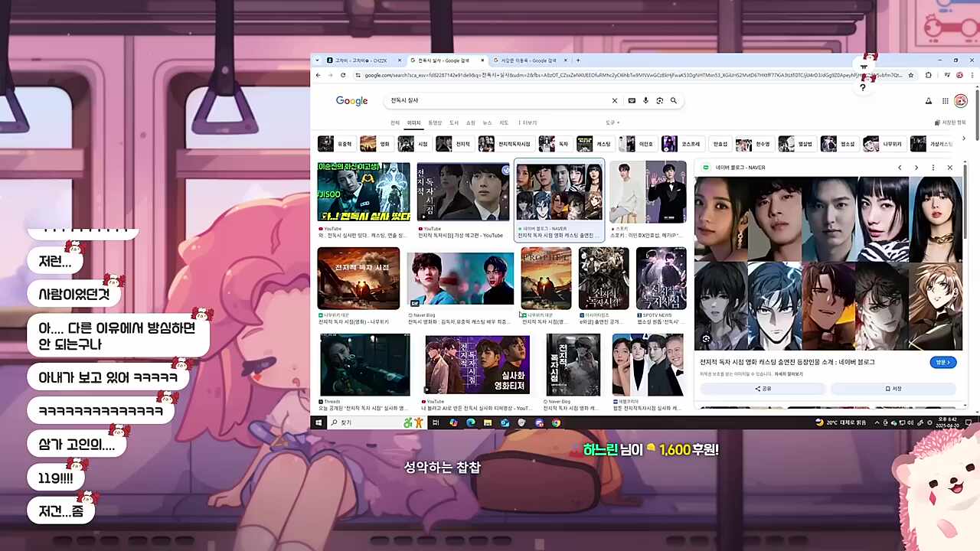Image resolution: width=980 pixels, height=551 pixels.
Task: Open Search Labs flask icon
Action: [929, 100]
